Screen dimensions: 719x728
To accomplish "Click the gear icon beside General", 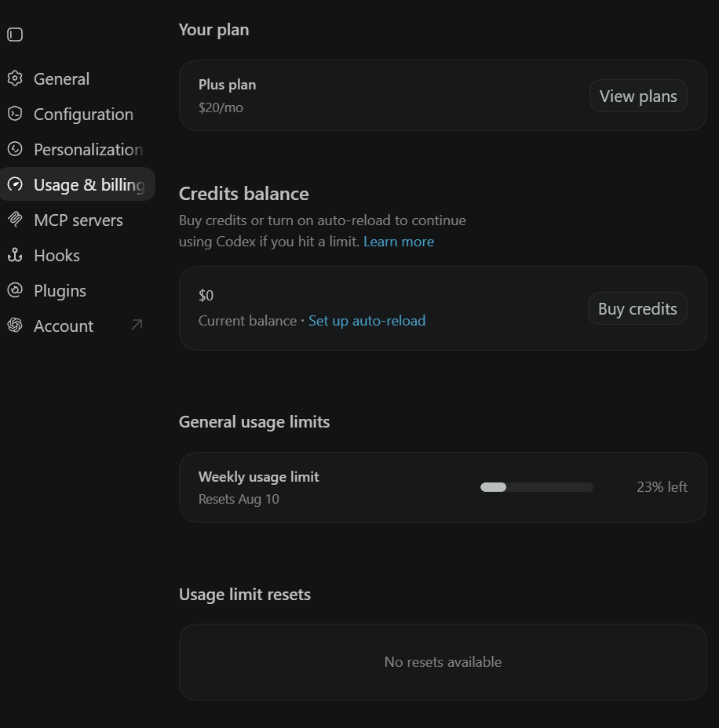I will coord(15,78).
